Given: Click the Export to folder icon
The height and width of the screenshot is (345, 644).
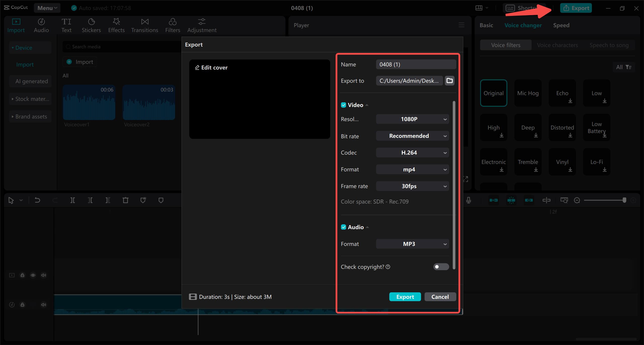Looking at the screenshot, I should 450,81.
